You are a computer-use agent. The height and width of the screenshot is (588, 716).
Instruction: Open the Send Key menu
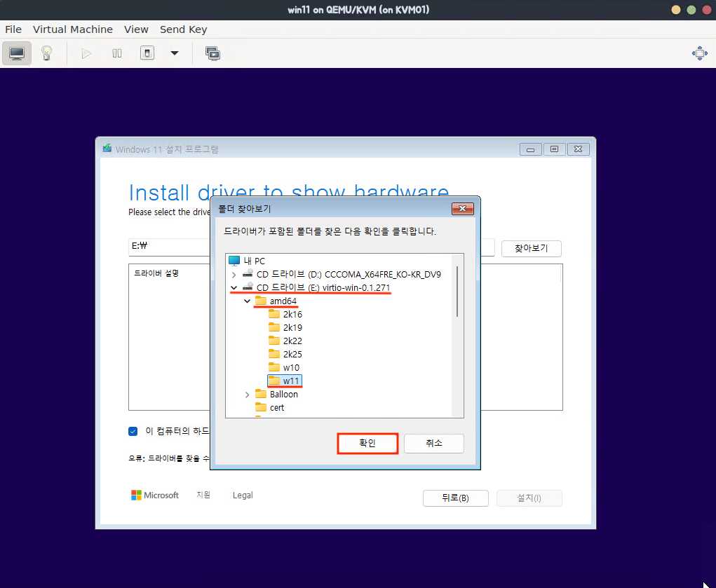183,29
